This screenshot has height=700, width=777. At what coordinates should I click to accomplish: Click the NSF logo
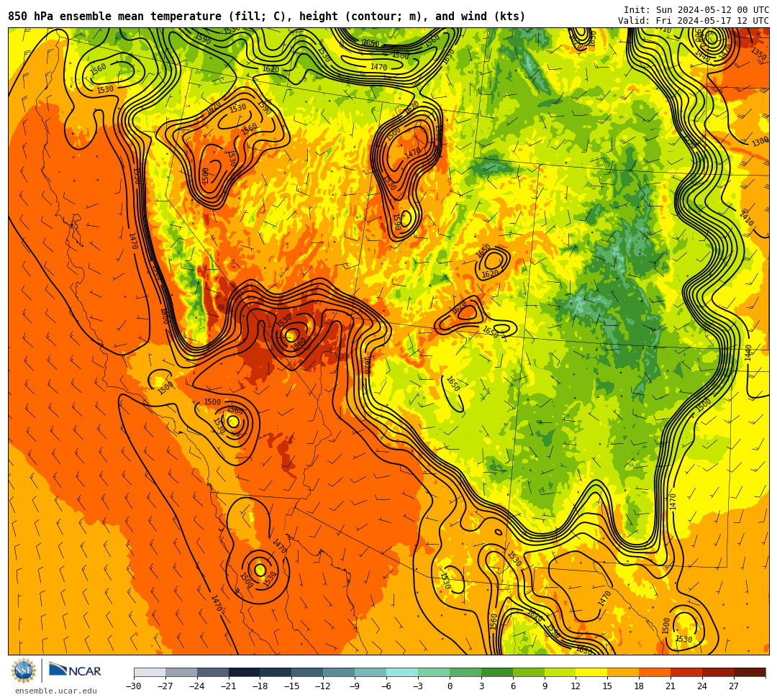[23, 671]
